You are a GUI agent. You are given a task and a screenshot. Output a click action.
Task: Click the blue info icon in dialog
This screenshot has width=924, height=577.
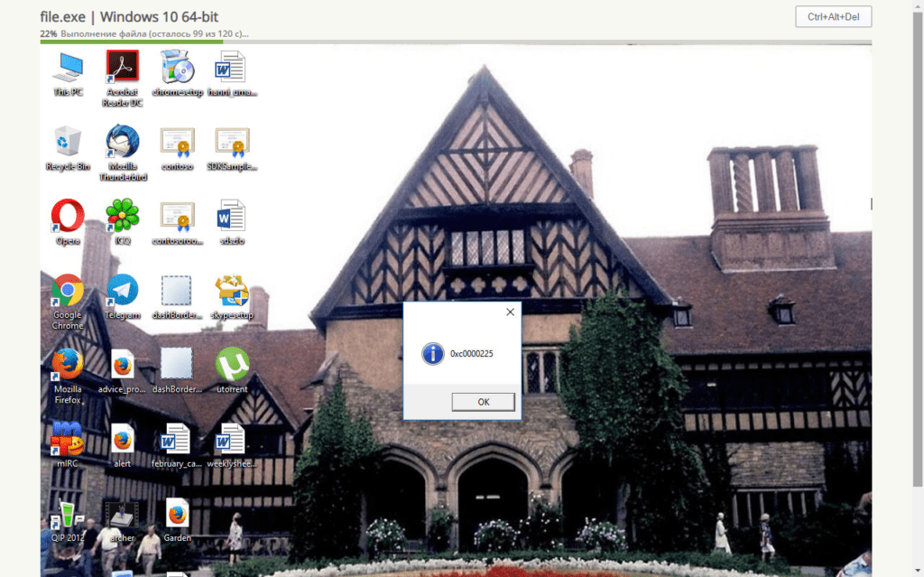click(433, 353)
